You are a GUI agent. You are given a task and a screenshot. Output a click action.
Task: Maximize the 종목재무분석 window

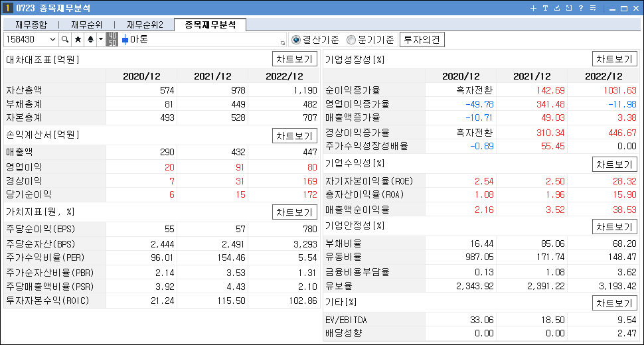pos(624,9)
